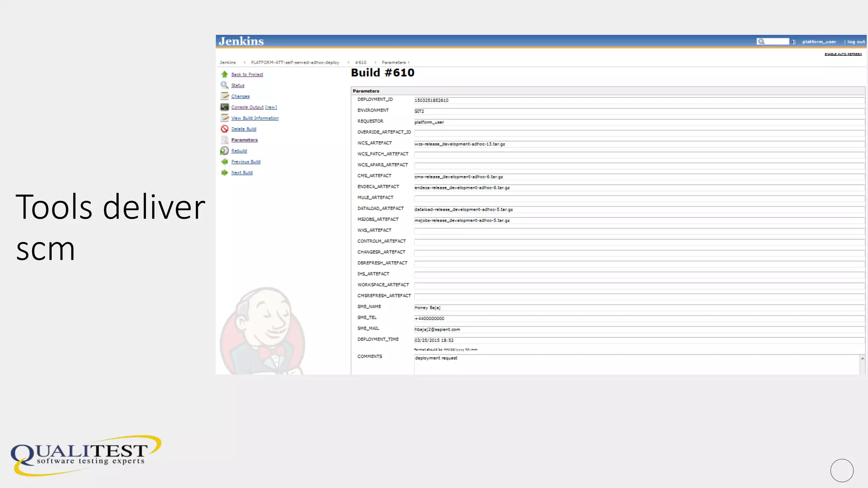Click the WCS_ARTEFACT field
Screen dimensions: 868x488
tap(639, 144)
